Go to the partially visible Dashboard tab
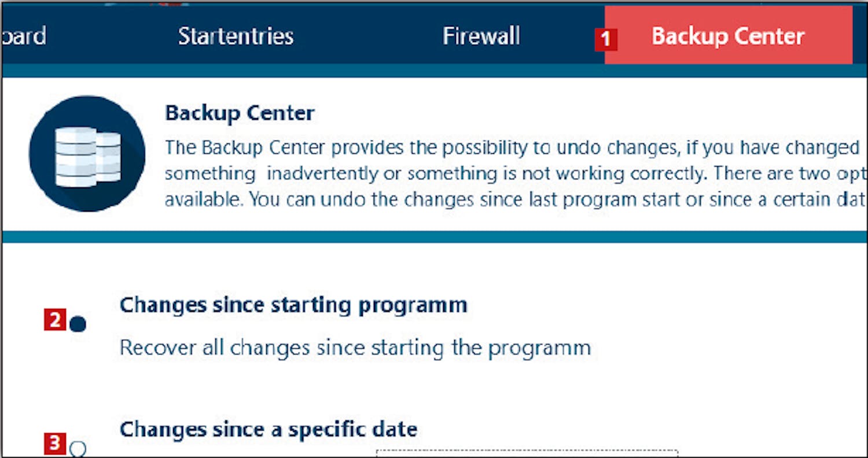The width and height of the screenshot is (868, 458). [23, 36]
